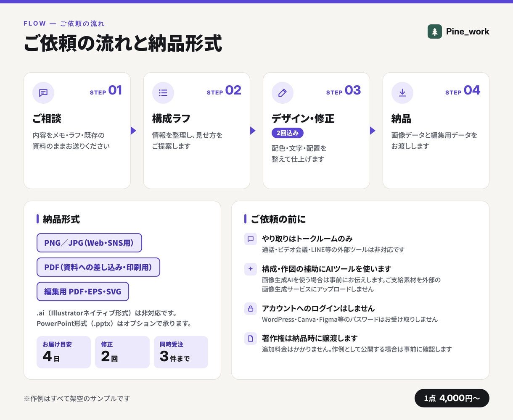Click the STEP 04 label
This screenshot has height=420, width=513.
[x=463, y=91]
